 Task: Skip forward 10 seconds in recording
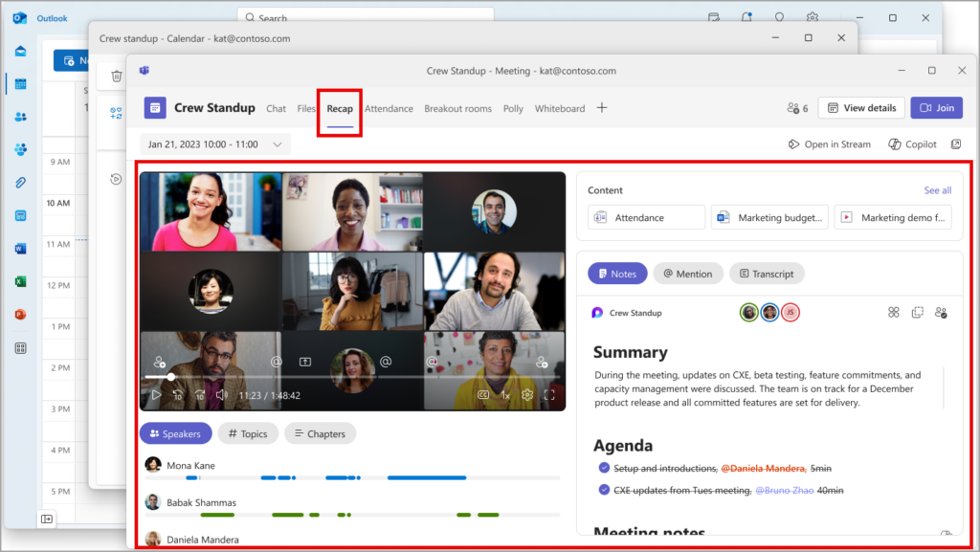[x=200, y=395]
